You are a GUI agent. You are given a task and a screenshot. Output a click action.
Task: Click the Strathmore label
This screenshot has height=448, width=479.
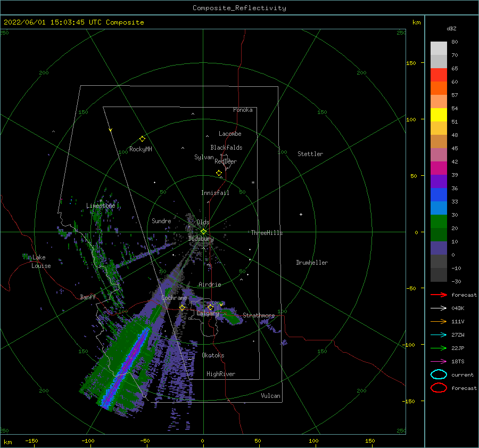[259, 315]
